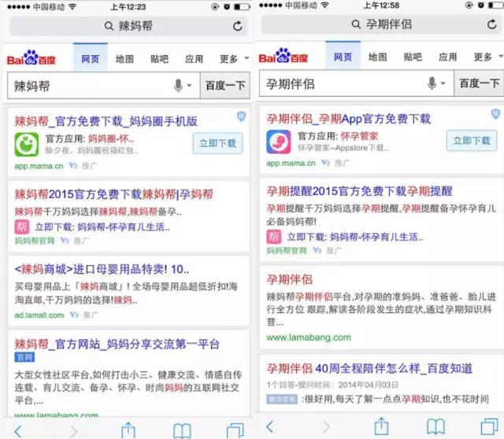Tap the green 妈妈圈 app icon
504x439 pixels.
(27, 145)
